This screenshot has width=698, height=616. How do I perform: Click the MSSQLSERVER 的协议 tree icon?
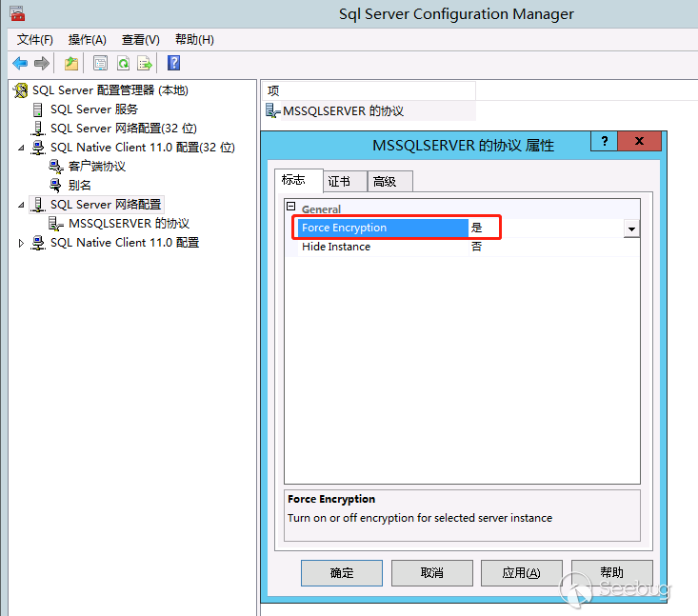[x=56, y=224]
